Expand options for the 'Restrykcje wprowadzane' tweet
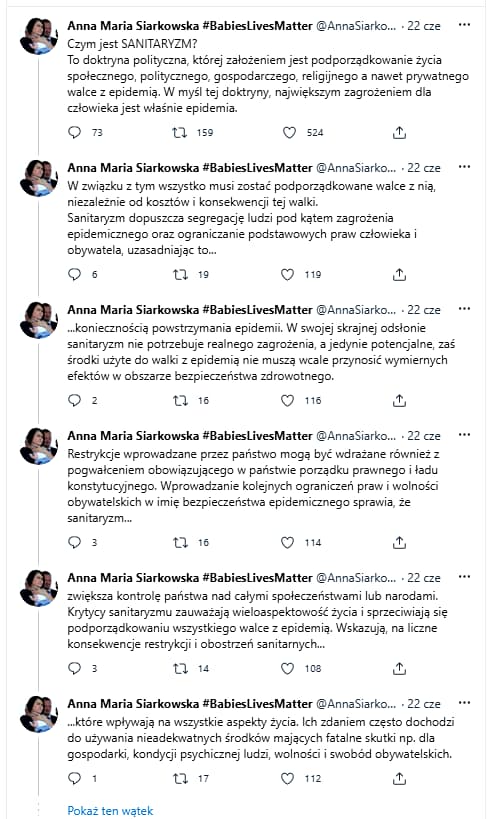Image resolution: width=487 pixels, height=819 pixels. tap(464, 435)
